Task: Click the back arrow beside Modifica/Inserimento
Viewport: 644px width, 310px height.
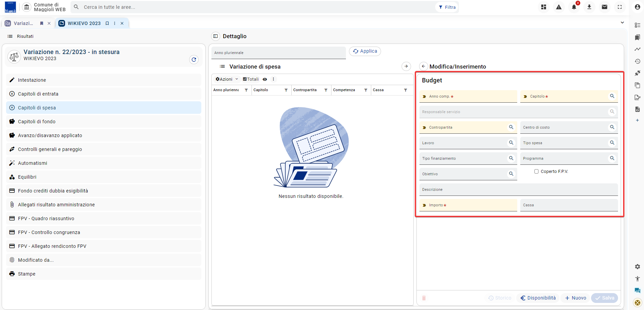Action: click(423, 67)
